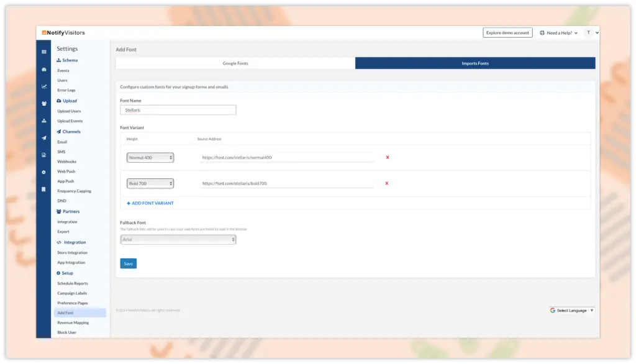
Task: Click the Font Name input field
Action: [x=178, y=110]
